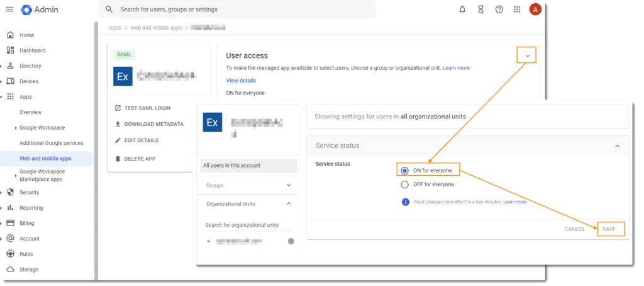The height and width of the screenshot is (286, 644).
Task: Open the help question mark icon
Action: 499,9
